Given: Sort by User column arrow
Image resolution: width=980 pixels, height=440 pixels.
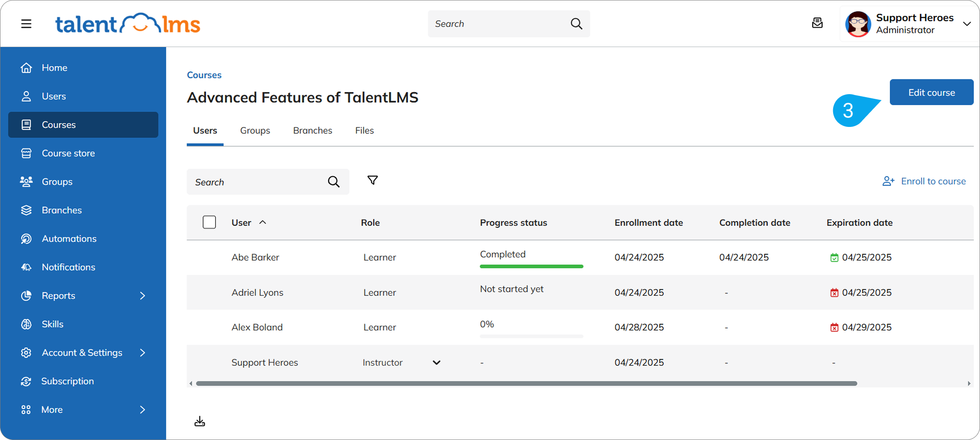Looking at the screenshot, I should pos(263,222).
